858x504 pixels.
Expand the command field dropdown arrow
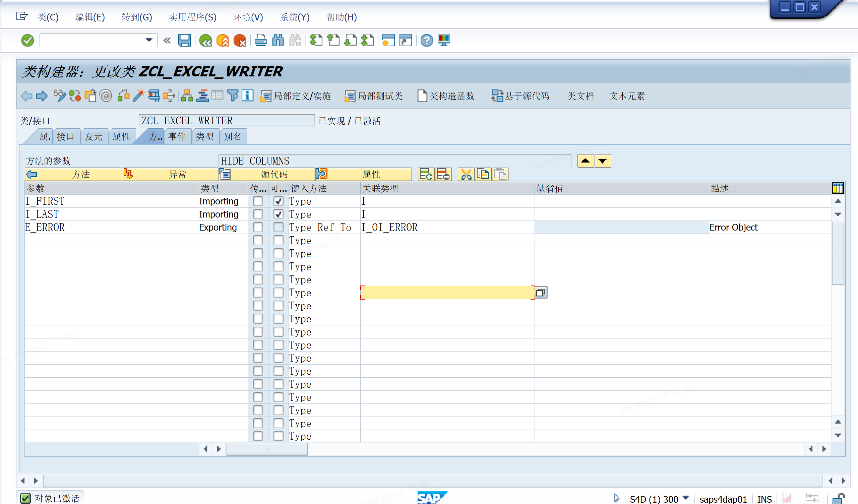149,40
